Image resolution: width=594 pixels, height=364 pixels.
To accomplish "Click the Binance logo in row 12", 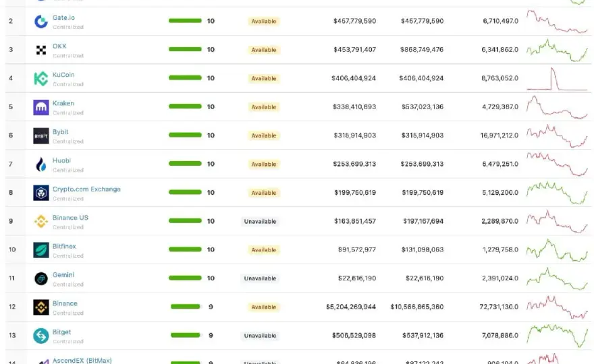I will (x=41, y=307).
